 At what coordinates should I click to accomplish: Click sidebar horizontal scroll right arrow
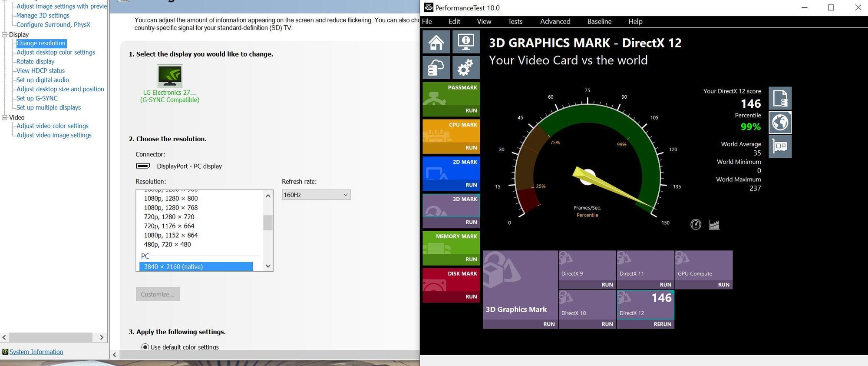tap(102, 337)
